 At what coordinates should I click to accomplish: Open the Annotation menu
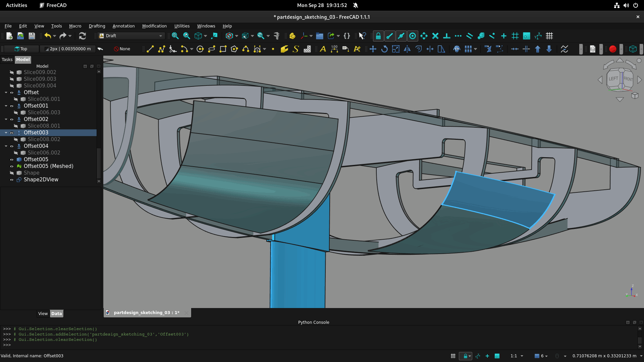tap(123, 26)
